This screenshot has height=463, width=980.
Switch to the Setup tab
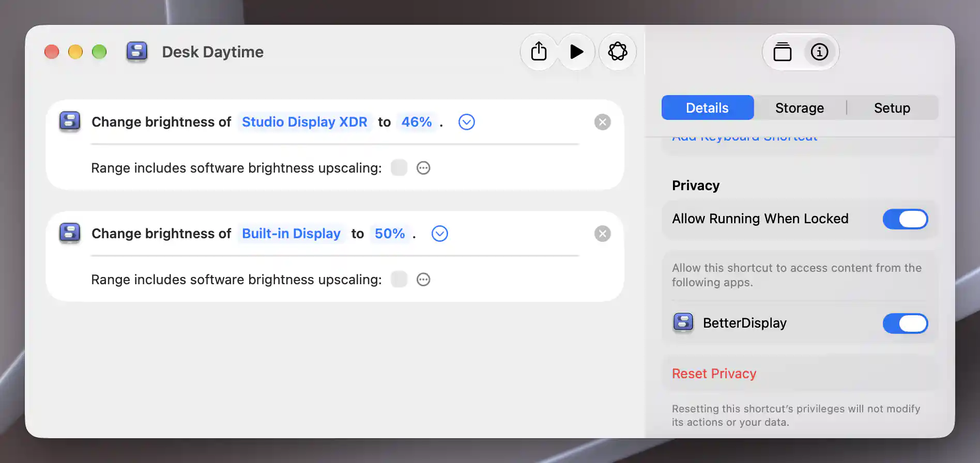click(x=892, y=107)
